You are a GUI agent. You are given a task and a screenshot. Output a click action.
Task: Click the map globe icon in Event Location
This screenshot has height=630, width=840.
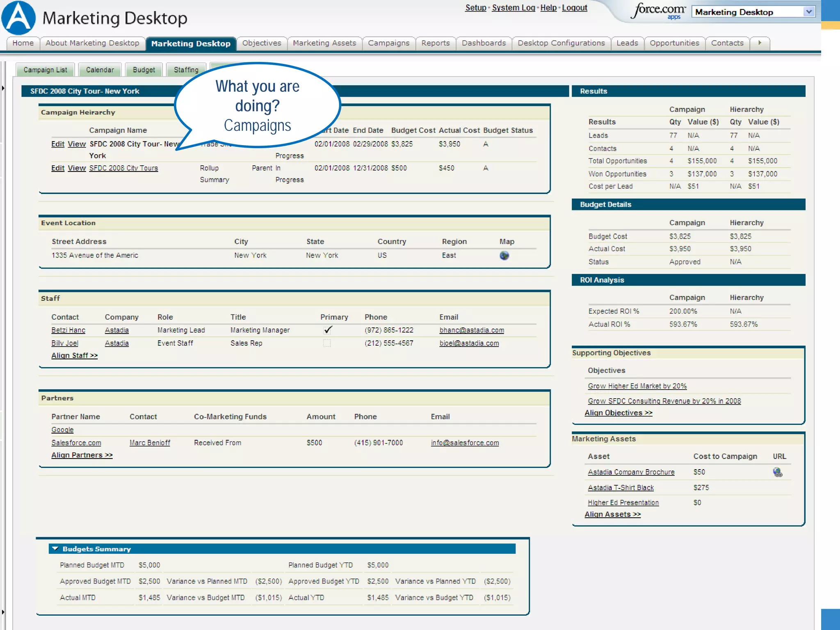[x=504, y=256]
